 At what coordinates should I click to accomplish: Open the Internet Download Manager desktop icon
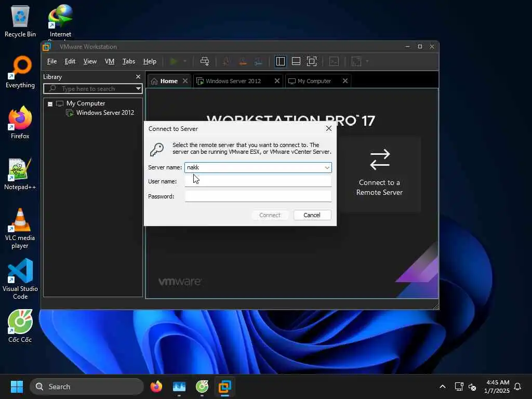60,21
